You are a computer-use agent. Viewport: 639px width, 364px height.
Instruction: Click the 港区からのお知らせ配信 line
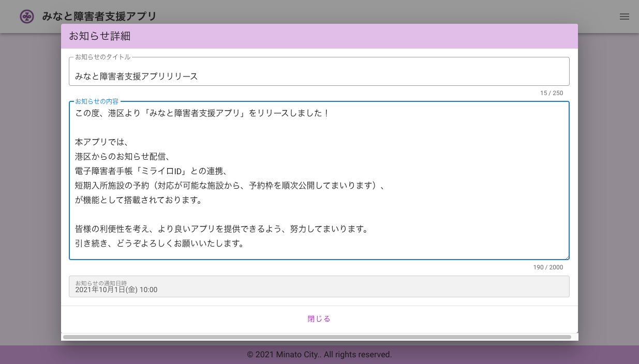pos(122,157)
